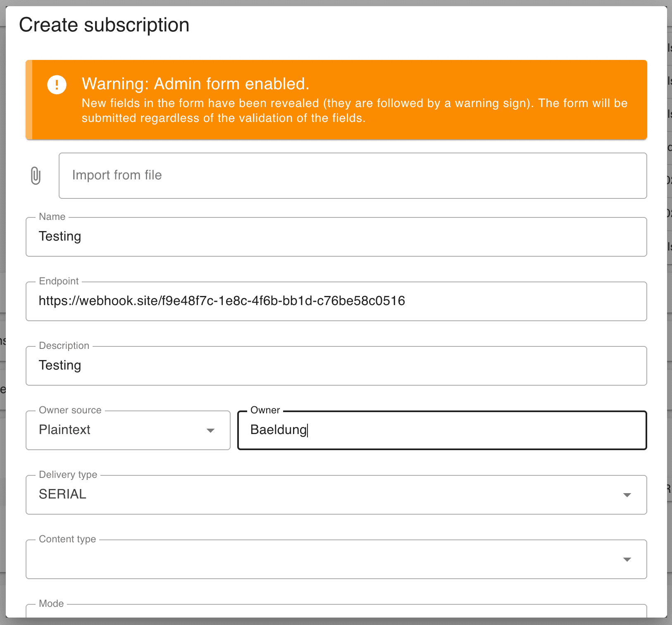Select the Description text field
The width and height of the screenshot is (672, 625).
click(x=336, y=366)
